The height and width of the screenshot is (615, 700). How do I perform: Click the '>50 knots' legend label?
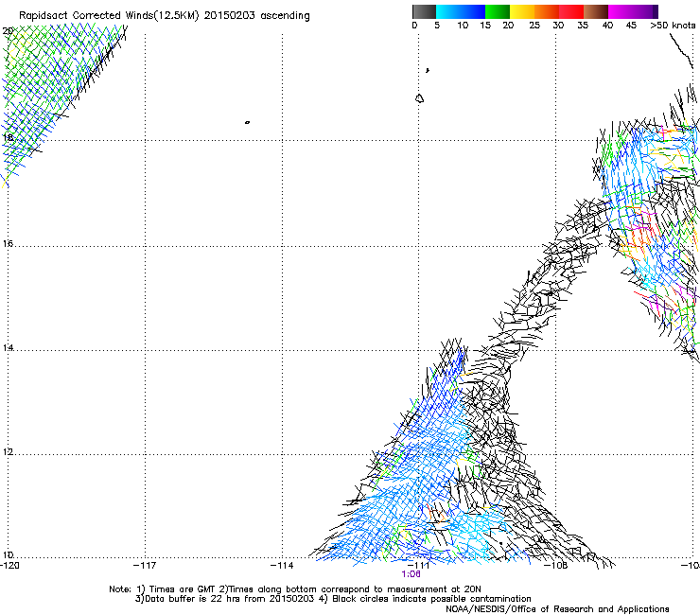click(673, 26)
